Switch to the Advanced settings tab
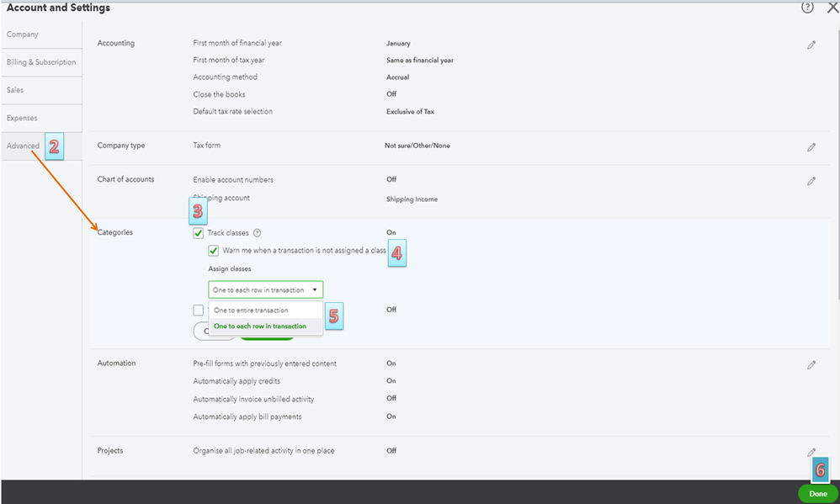Image resolution: width=840 pixels, height=504 pixels. (x=24, y=146)
